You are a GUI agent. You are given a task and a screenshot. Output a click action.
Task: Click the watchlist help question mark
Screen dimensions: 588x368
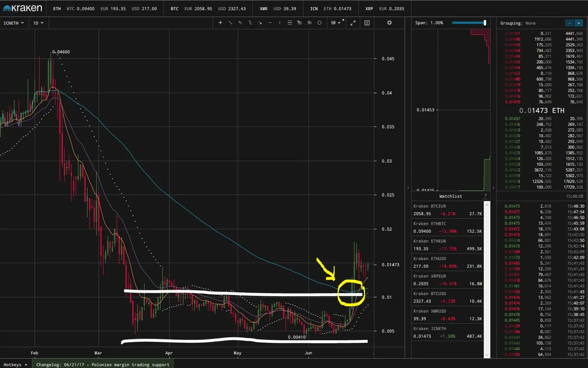coord(486,196)
